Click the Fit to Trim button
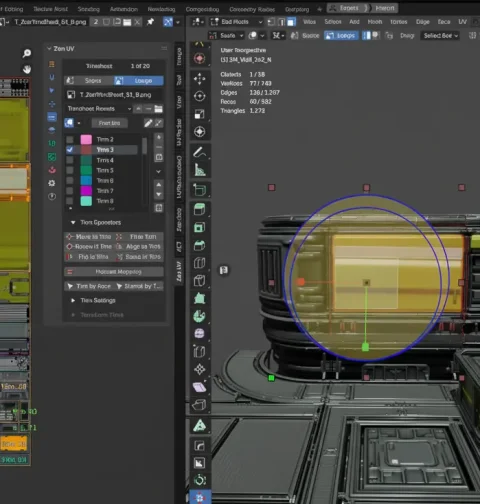The image size is (480, 504). point(139,237)
